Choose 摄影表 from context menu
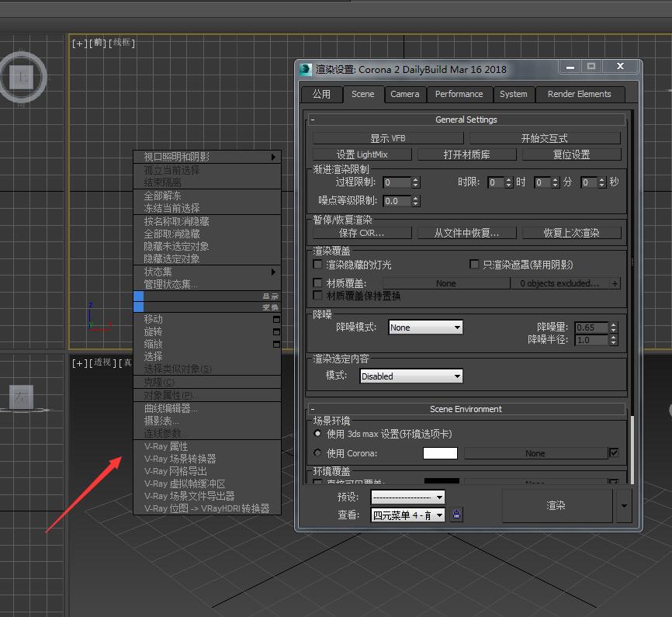Viewport: 672px width, 617px height. click(x=207, y=421)
